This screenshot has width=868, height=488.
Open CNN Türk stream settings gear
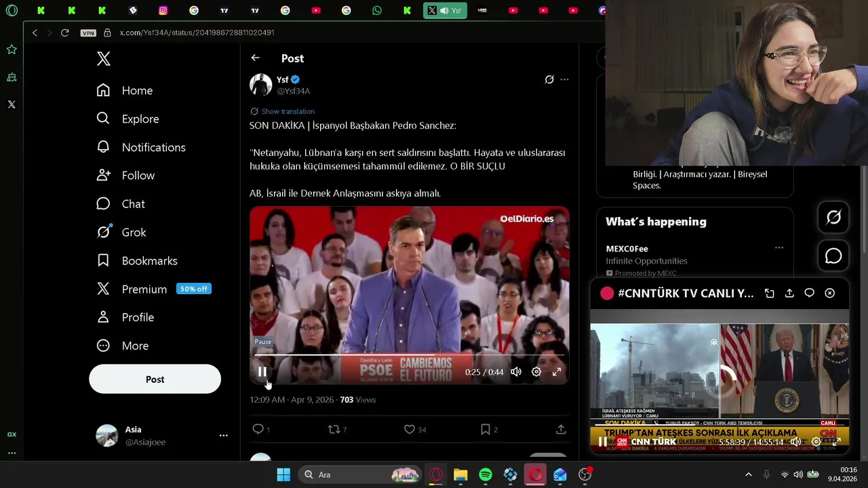[x=816, y=442]
